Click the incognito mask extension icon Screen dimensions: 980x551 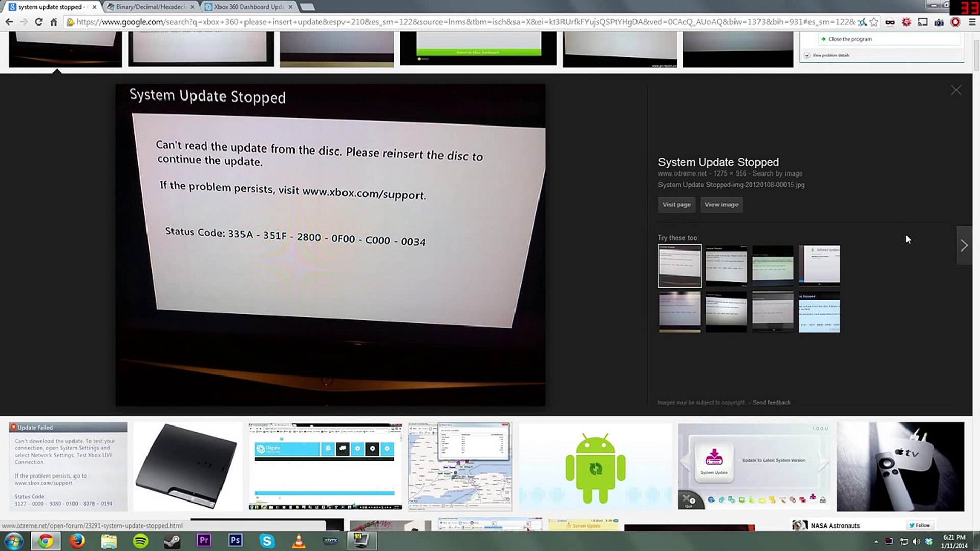tap(890, 22)
